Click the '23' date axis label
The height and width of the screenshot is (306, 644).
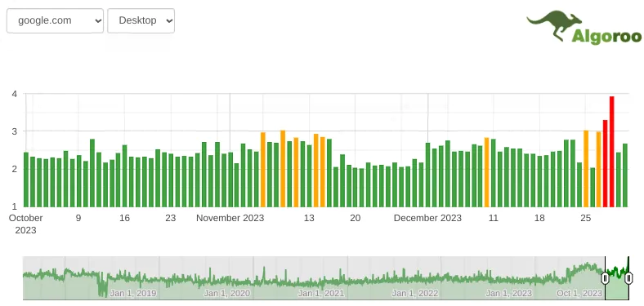pos(171,218)
